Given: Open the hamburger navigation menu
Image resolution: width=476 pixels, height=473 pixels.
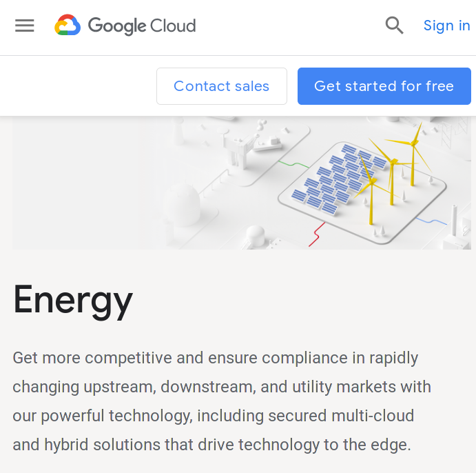Looking at the screenshot, I should tap(25, 26).
